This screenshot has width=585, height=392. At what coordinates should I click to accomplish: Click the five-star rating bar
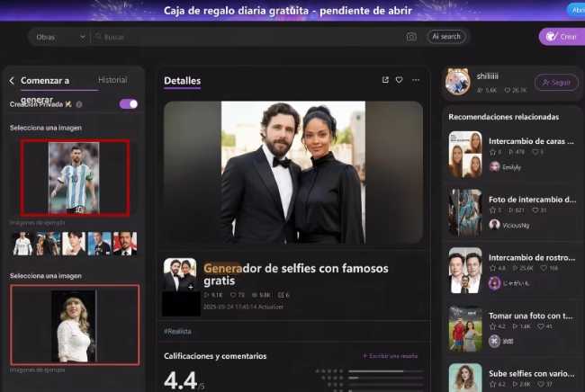click(x=386, y=371)
